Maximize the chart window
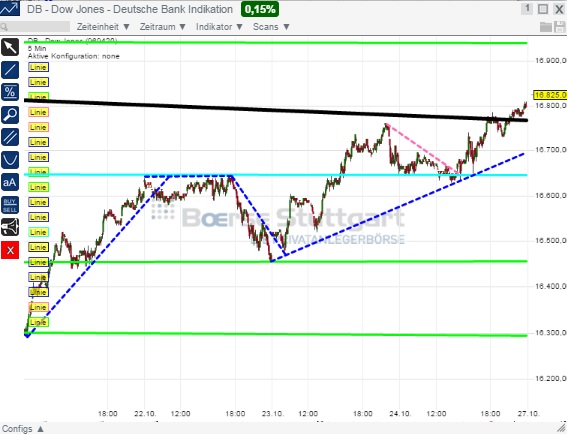This screenshot has height=434, width=567. coord(543,9)
